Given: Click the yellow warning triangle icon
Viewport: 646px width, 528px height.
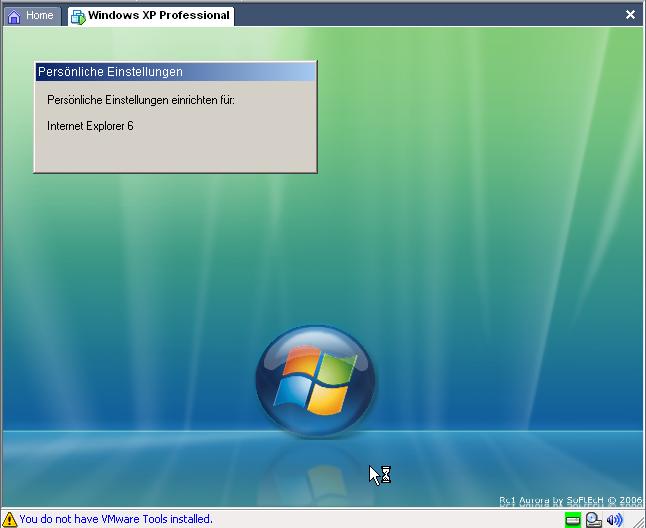Looking at the screenshot, I should point(10,520).
